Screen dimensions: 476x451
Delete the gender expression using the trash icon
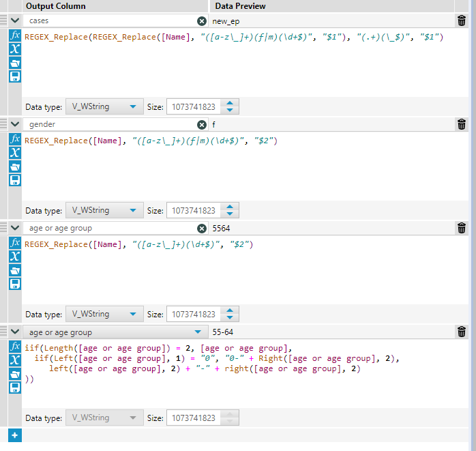point(462,124)
